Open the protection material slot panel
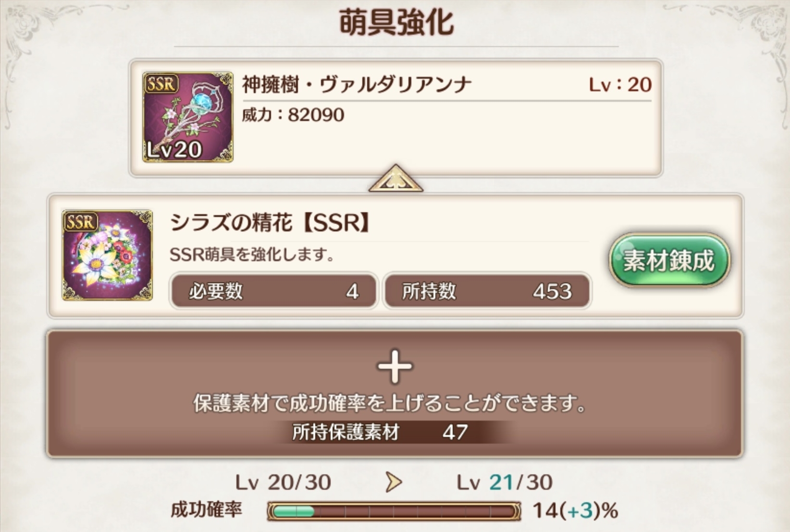Image resolution: width=790 pixels, height=532 pixels. pyautogui.click(x=395, y=393)
